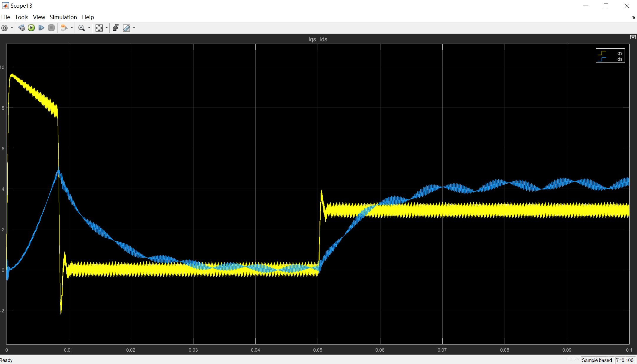Screen dimensions: 637x364
Task: Select the Zoom tool magnifier
Action: 82,28
